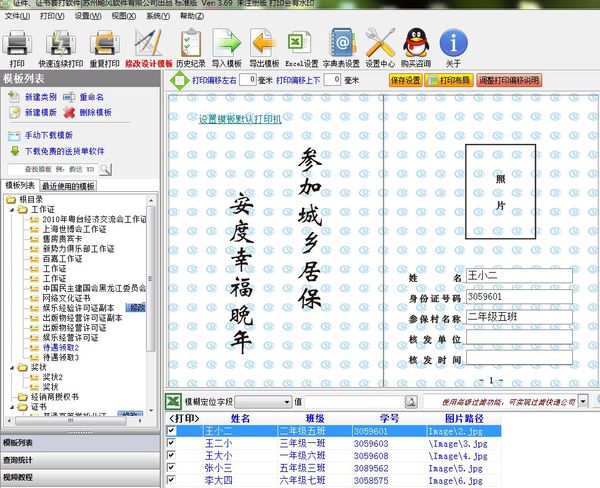Click the 重命名 icon
Screen dimensions: 600x488
tap(69, 97)
